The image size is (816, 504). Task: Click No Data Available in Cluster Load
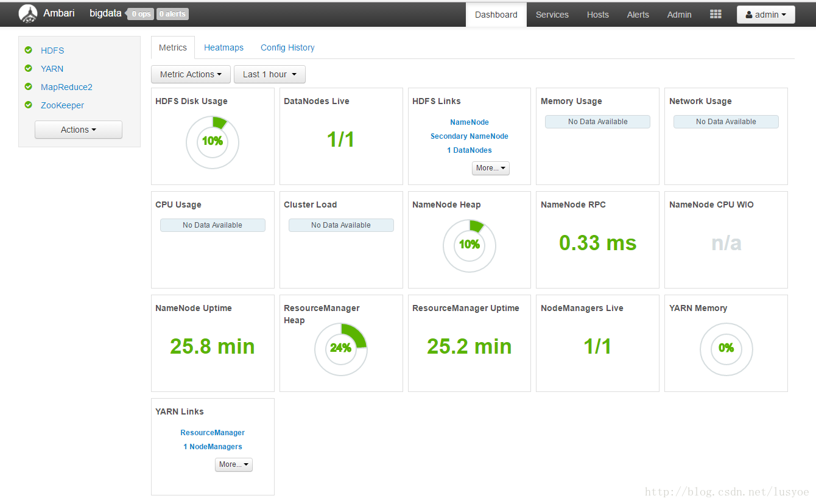coord(341,225)
